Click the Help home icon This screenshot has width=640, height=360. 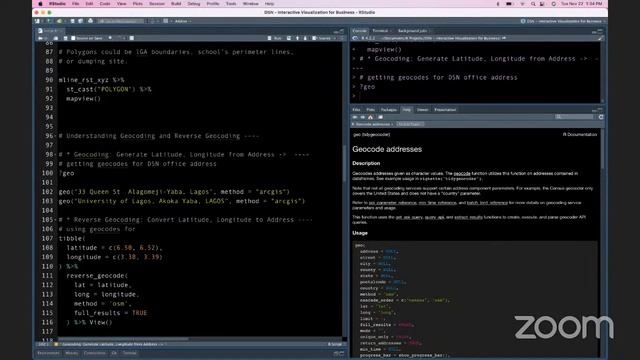pyautogui.click(x=371, y=117)
